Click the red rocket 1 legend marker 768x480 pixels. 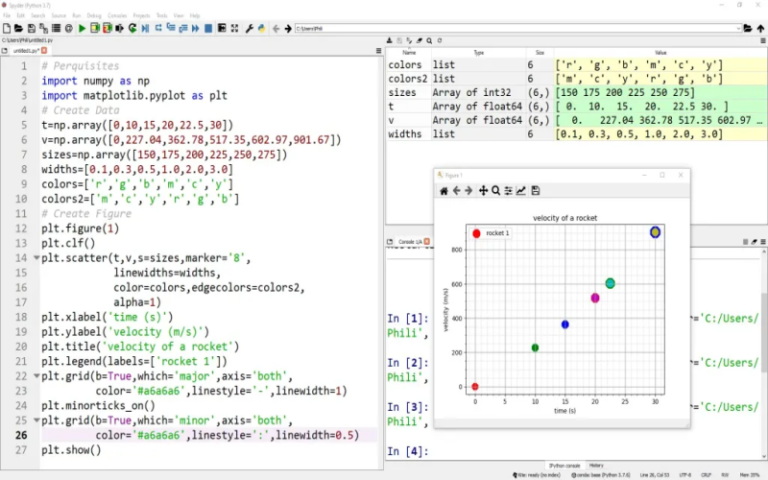[476, 233]
